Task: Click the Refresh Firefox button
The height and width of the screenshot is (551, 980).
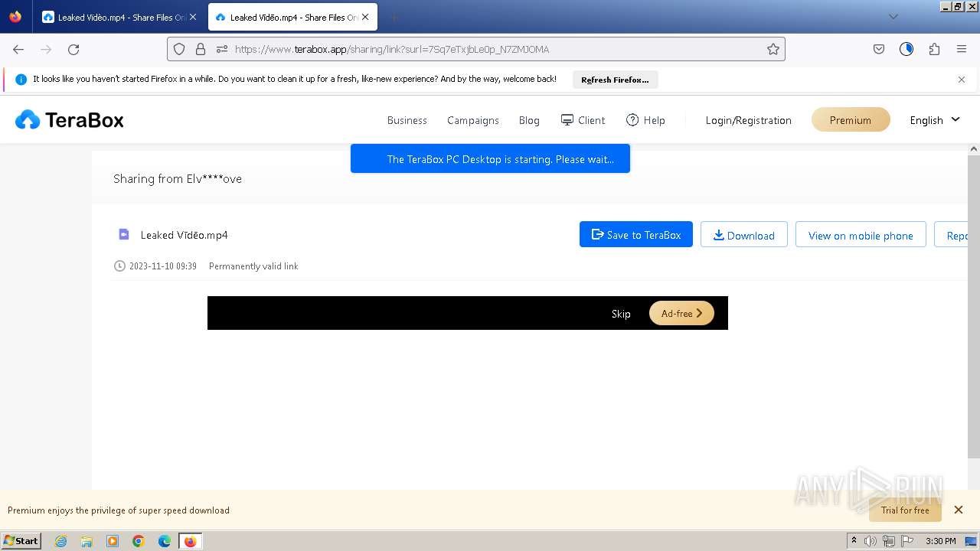Action: coord(615,80)
